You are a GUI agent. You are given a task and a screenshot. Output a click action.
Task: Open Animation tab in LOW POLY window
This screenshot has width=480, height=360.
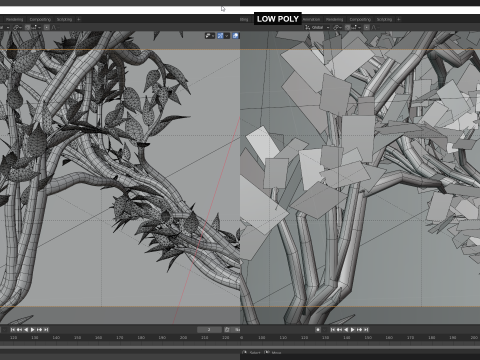click(x=311, y=19)
